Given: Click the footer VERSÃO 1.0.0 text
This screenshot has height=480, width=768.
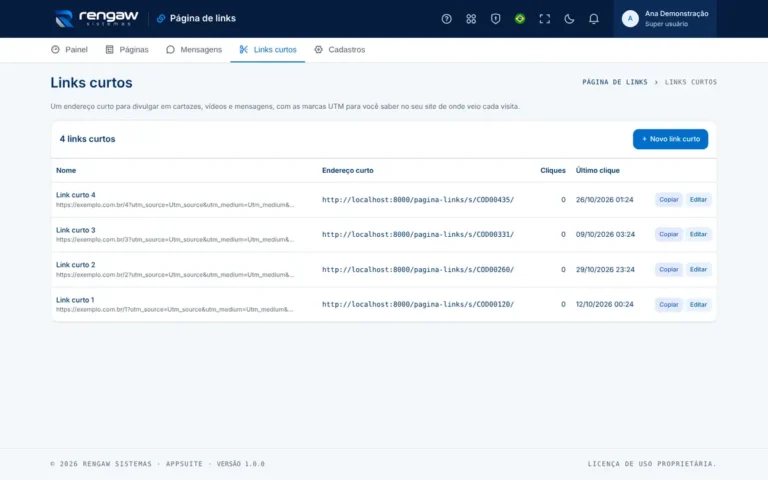Looking at the screenshot, I should click(x=240, y=464).
